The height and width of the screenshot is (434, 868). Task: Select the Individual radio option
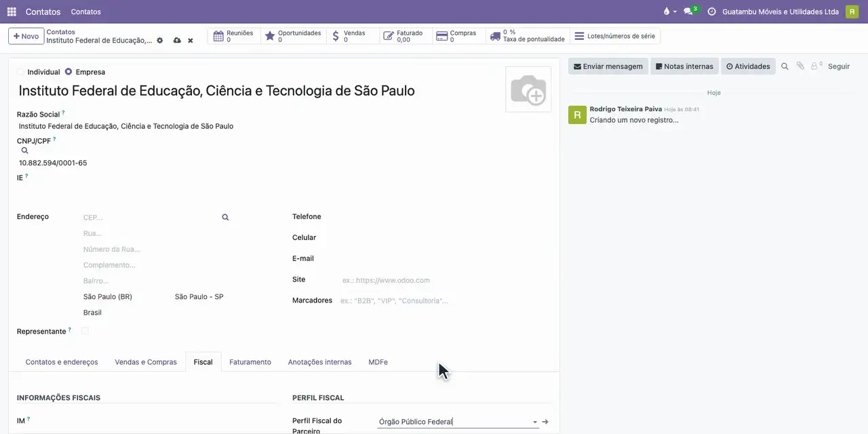[21, 72]
